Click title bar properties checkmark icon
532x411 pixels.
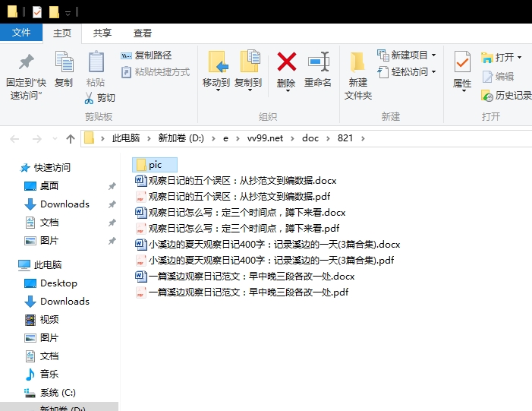(x=37, y=12)
